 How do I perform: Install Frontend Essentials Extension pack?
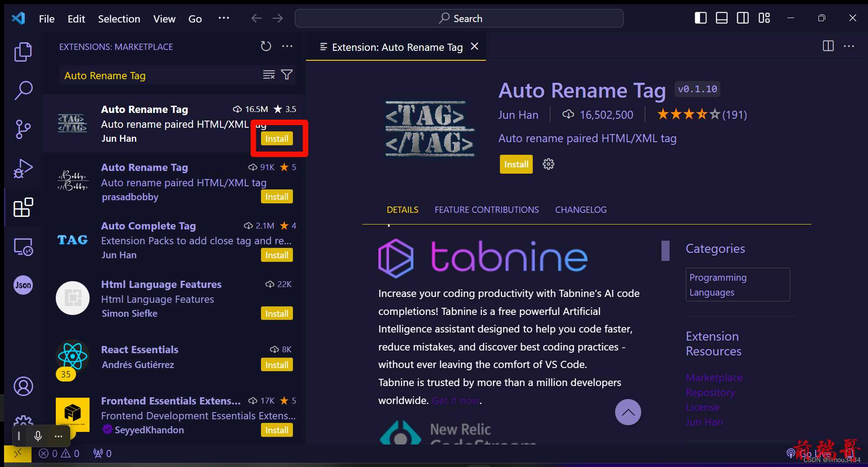click(x=277, y=430)
